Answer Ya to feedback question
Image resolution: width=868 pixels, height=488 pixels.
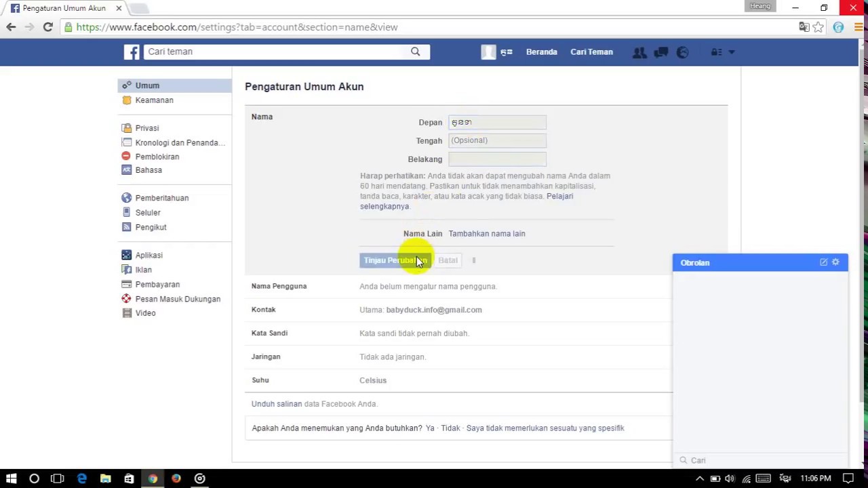(430, 428)
